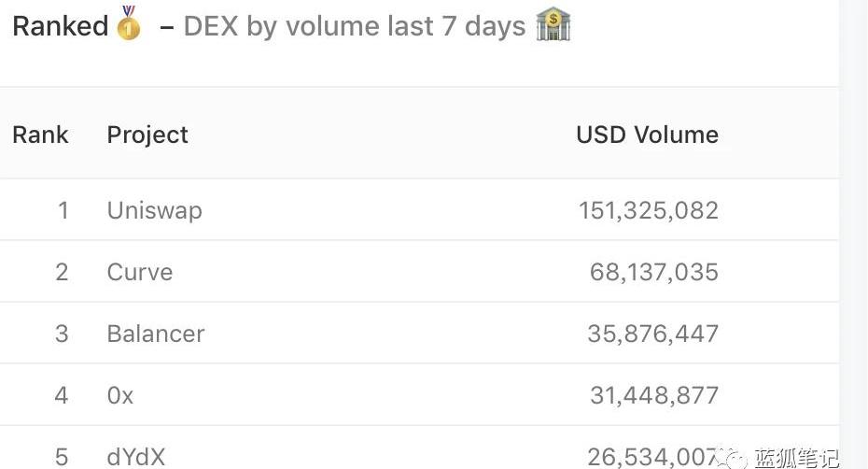Open the Uniswap project link
This screenshot has width=868, height=469.
154,210
